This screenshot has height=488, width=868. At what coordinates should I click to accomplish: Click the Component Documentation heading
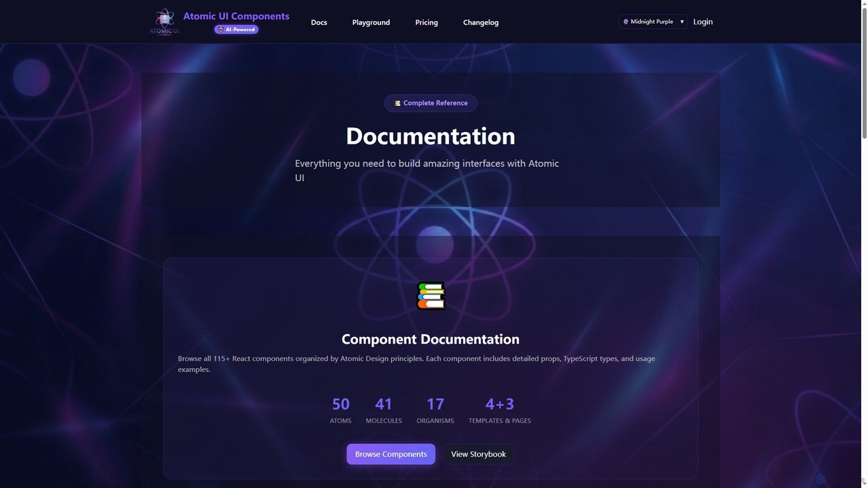click(431, 340)
